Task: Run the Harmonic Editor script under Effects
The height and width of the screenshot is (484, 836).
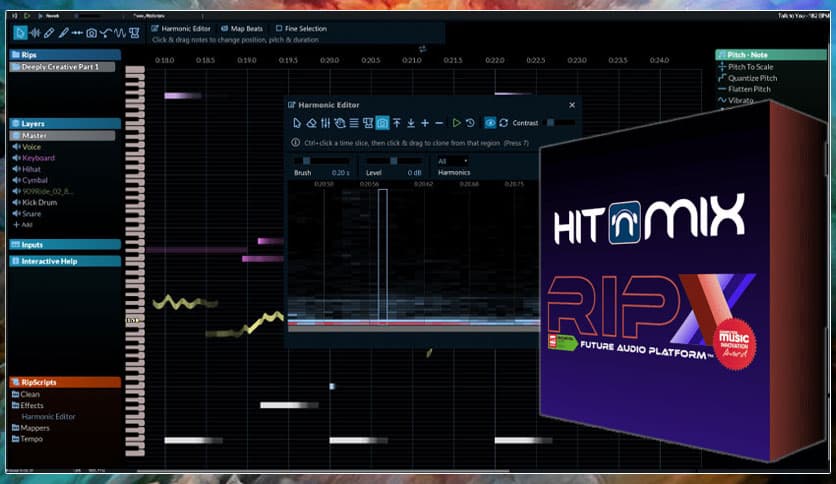Action: click(49, 417)
